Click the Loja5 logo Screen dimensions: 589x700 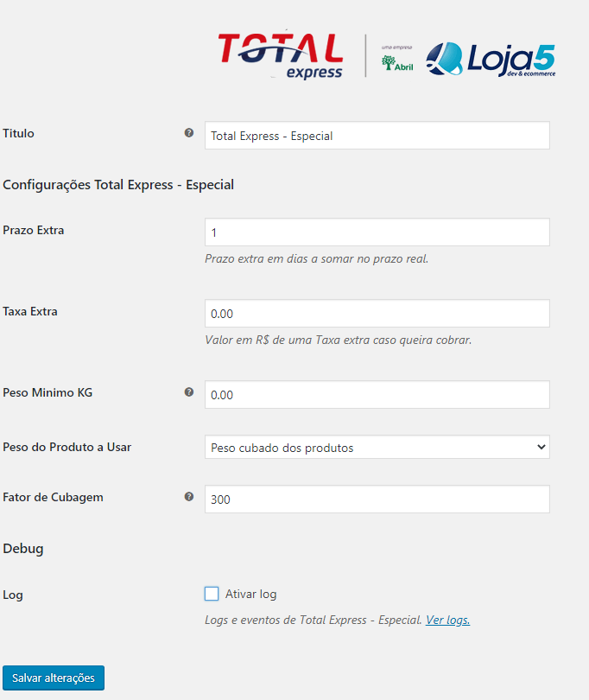point(491,60)
